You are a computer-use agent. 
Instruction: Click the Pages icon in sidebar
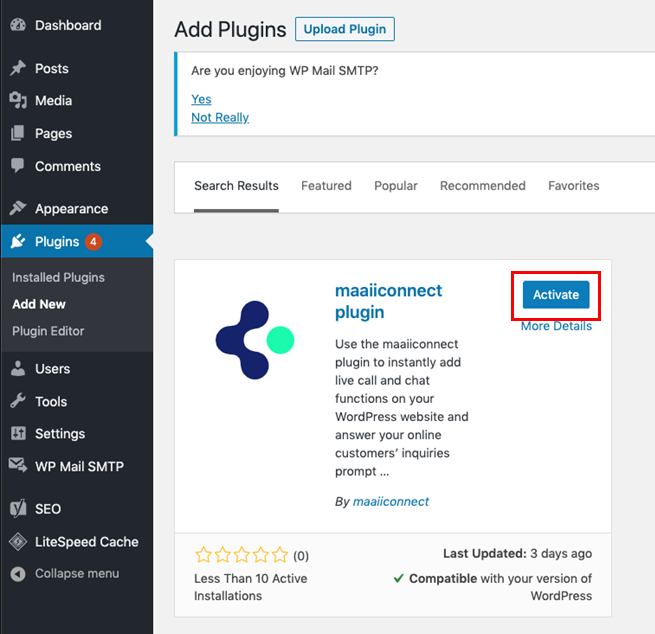[18, 133]
